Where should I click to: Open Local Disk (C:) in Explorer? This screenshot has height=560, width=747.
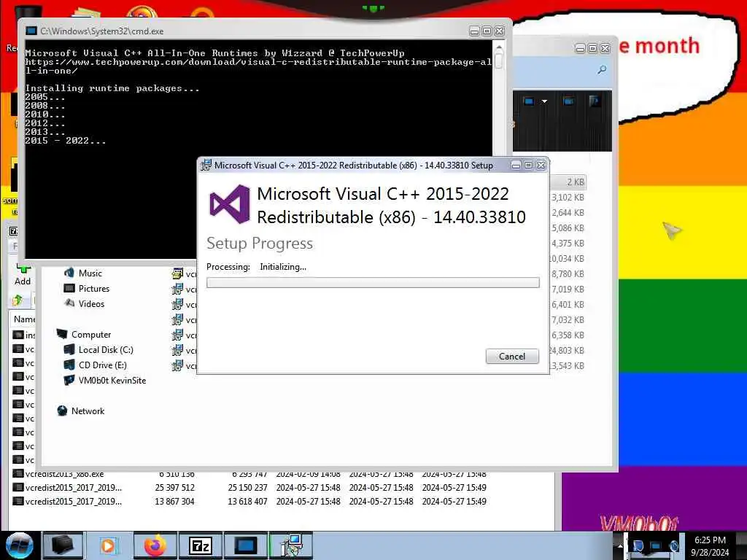pyautogui.click(x=106, y=349)
